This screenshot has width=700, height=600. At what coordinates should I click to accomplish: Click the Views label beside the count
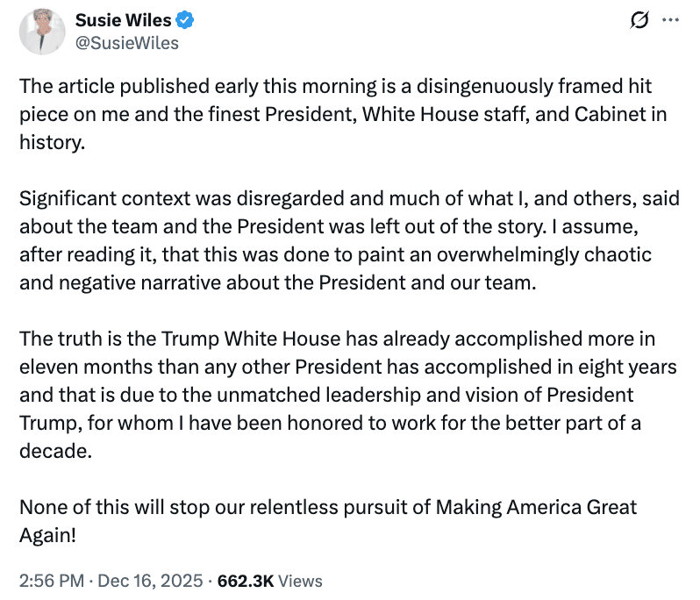301,581
